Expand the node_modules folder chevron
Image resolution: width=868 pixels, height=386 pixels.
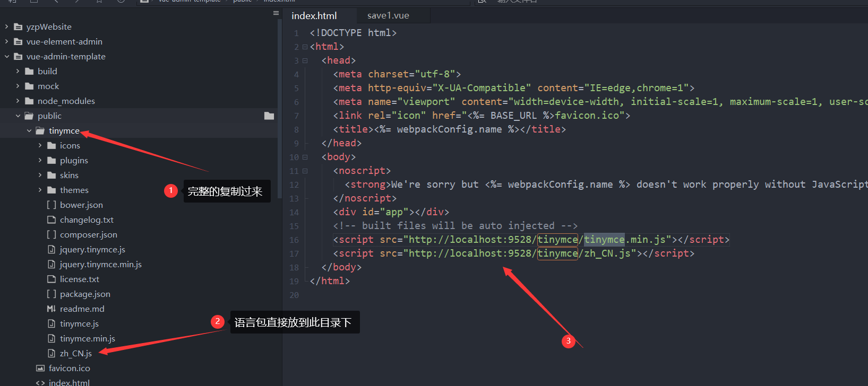[18, 101]
